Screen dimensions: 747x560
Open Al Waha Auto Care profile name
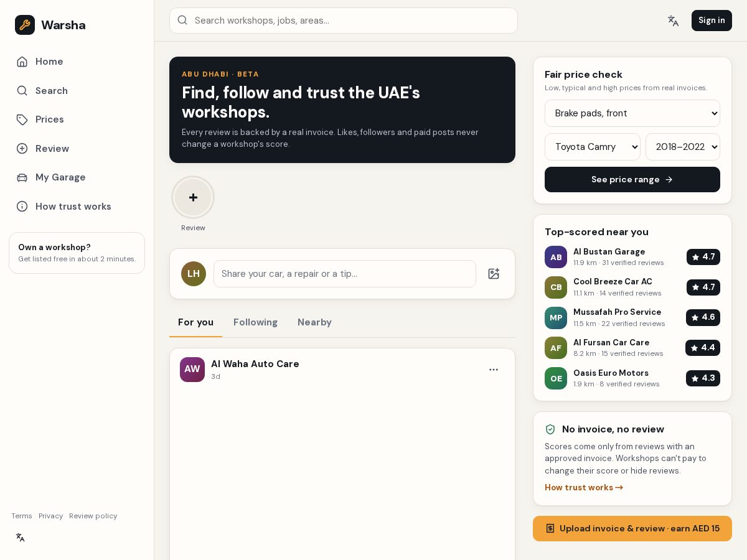255,364
